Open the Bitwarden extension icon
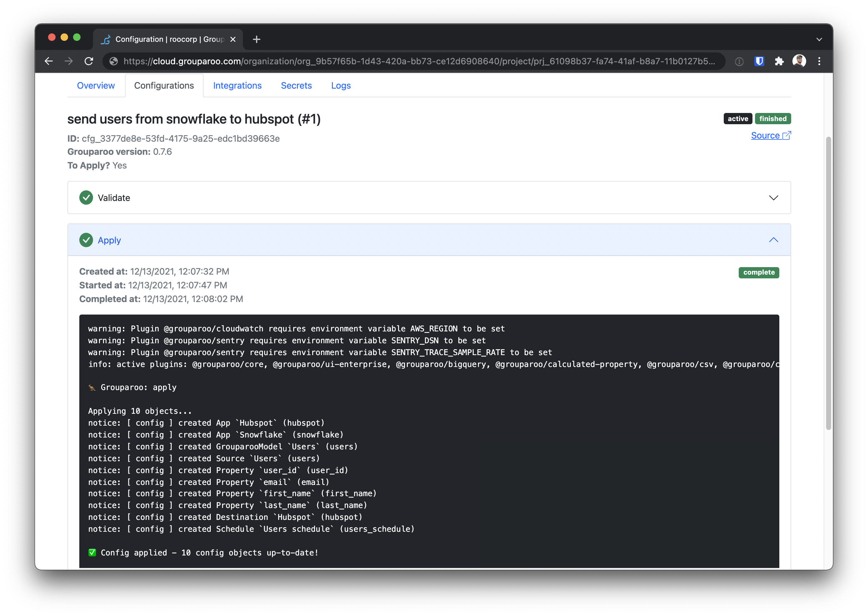Image resolution: width=868 pixels, height=616 pixels. click(759, 61)
